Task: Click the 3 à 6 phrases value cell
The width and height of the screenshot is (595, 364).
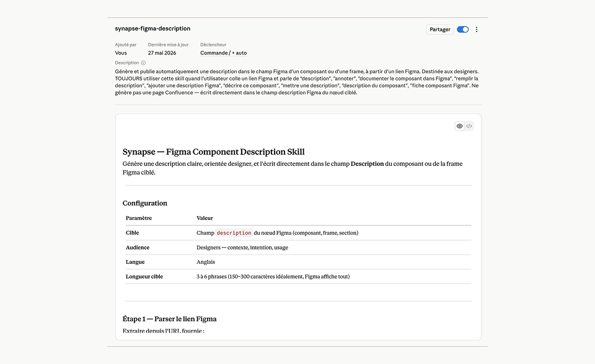Action: pos(273,277)
